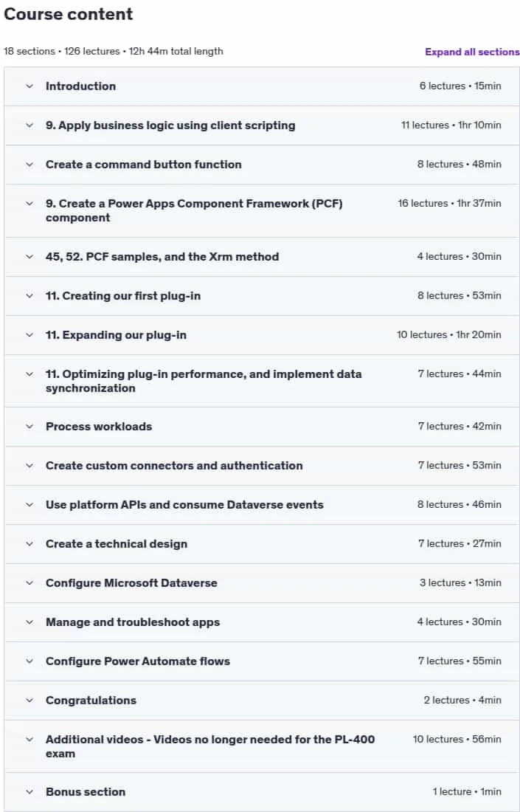Expand chevron beside Create a command button function

click(x=30, y=165)
